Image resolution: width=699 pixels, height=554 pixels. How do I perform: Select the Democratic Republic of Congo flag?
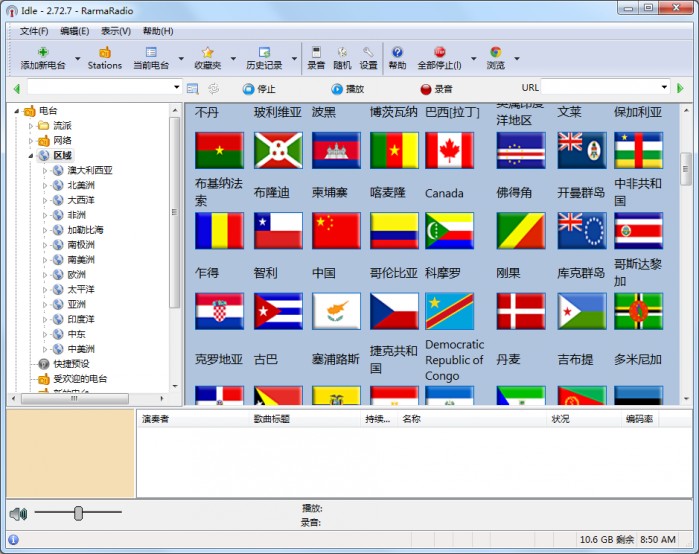coord(449,311)
